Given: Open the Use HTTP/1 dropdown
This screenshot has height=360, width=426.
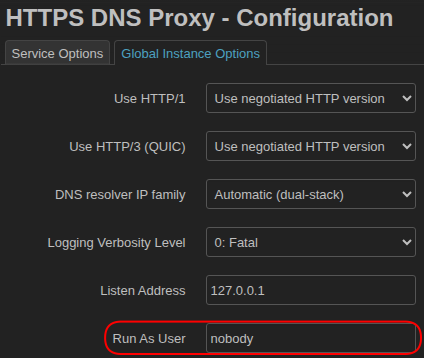Looking at the screenshot, I should 311,98.
